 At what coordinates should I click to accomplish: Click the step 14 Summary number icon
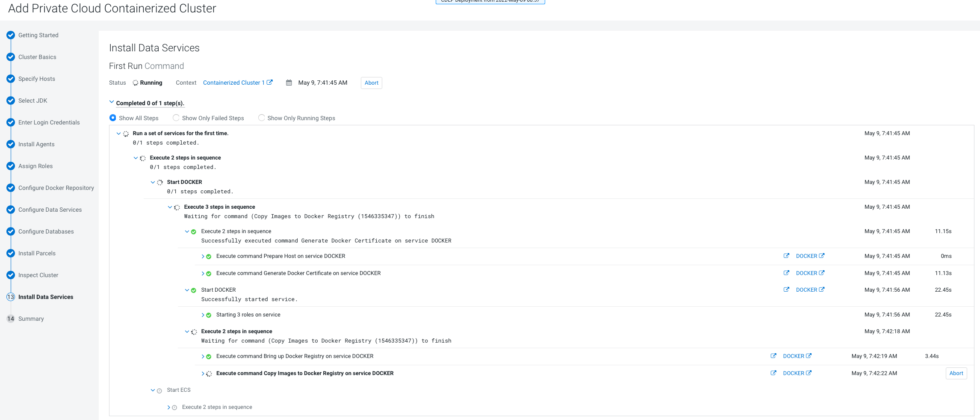pos(11,319)
